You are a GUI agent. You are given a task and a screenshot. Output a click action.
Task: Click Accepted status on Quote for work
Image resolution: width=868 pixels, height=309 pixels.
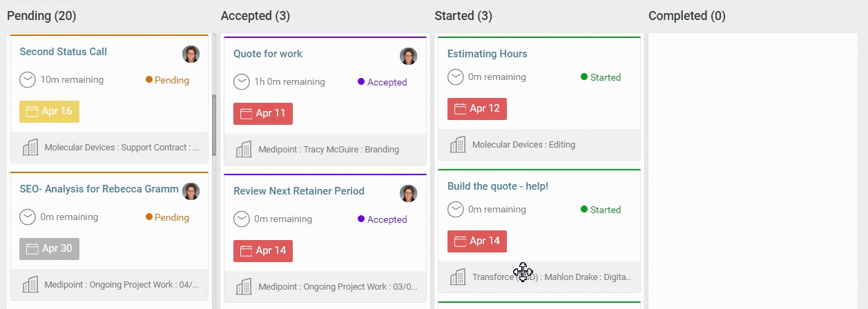pyautogui.click(x=383, y=82)
